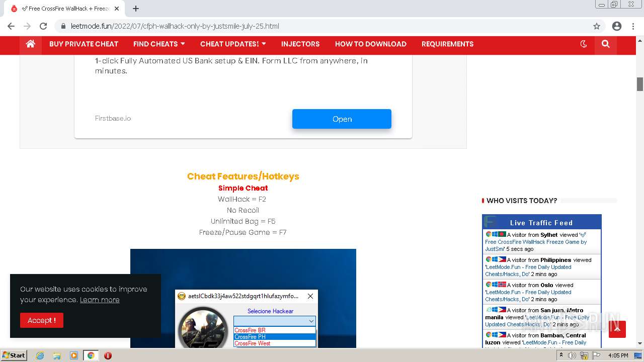Open Windows Media Player taskbar icon
This screenshot has width=644, height=362.
pos(74,355)
